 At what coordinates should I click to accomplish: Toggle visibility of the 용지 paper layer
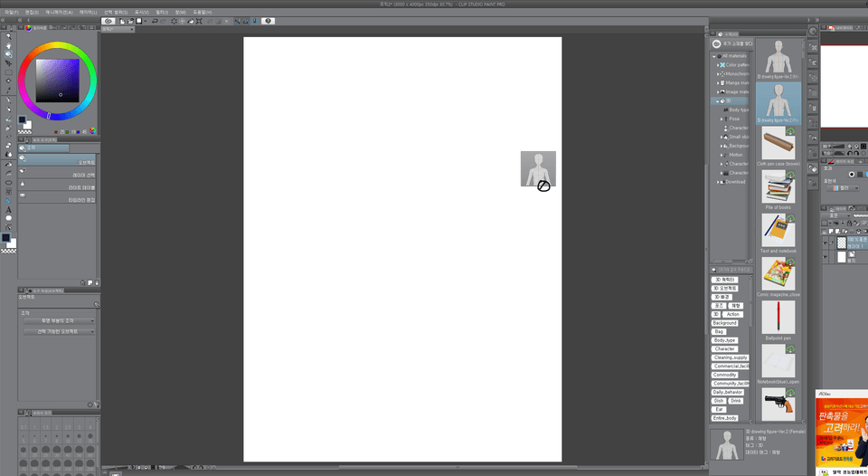point(826,257)
